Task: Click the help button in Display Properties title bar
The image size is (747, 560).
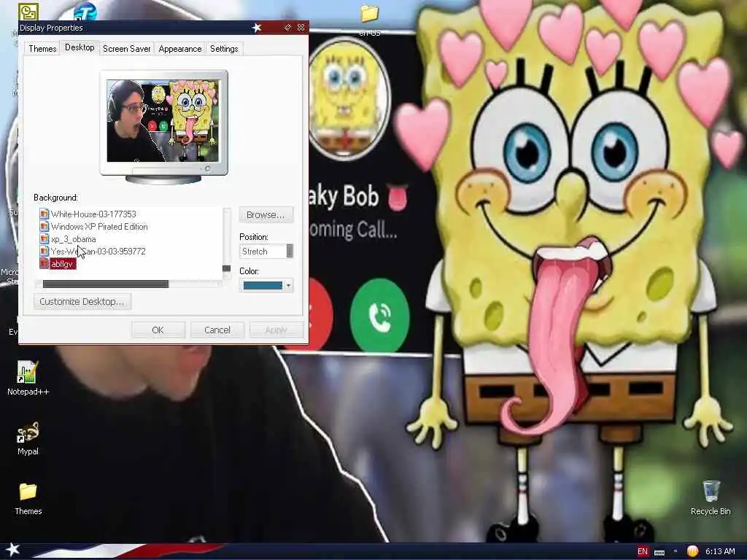Action: (x=287, y=28)
